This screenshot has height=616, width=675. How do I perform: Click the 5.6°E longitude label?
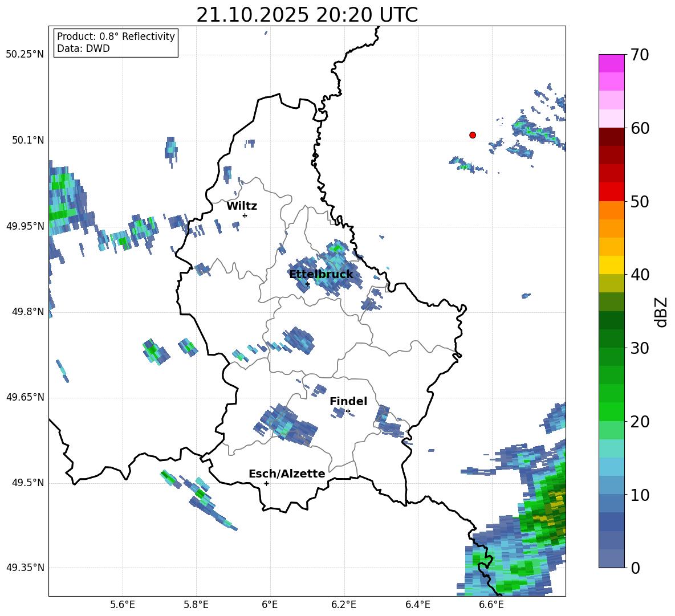click(x=123, y=605)
